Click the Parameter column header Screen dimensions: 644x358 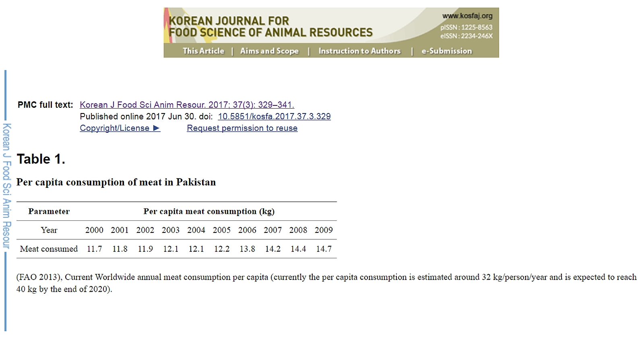(49, 211)
